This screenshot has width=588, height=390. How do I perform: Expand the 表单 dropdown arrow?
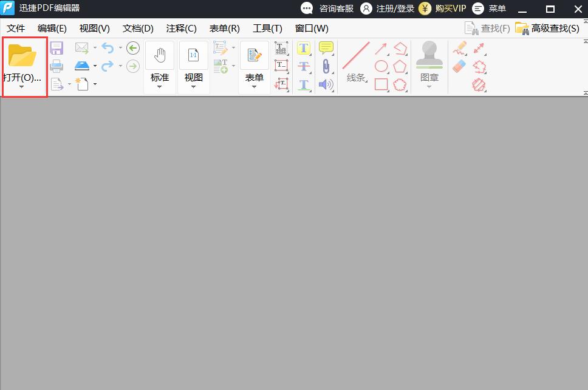255,87
